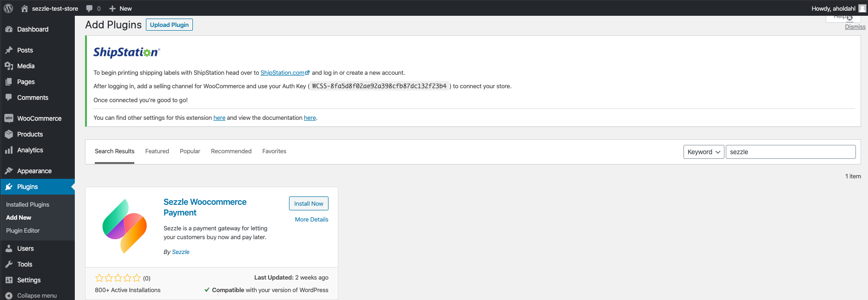Viewport: 868px width, 300px height.
Task: Open the Help tab expander
Action: (x=843, y=18)
